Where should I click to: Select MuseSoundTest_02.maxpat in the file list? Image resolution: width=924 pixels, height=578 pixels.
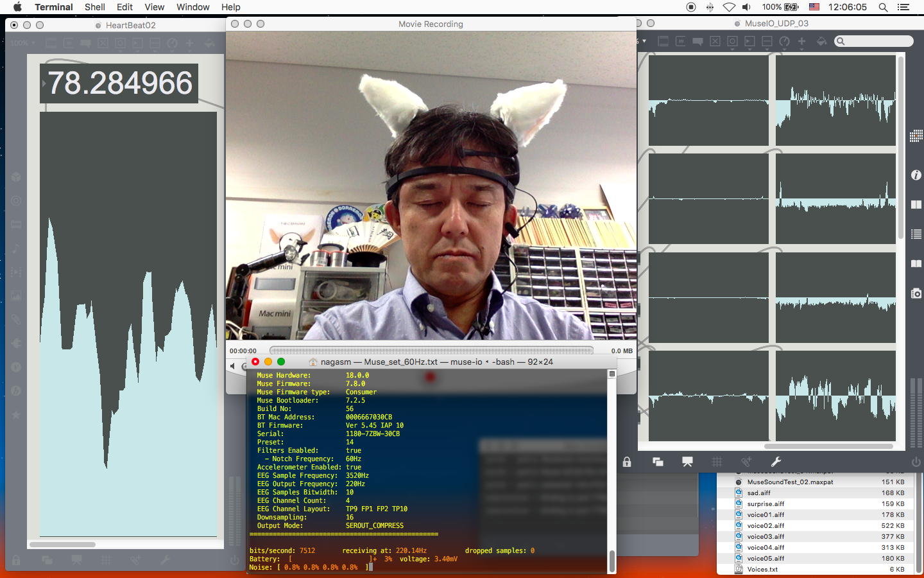790,482
